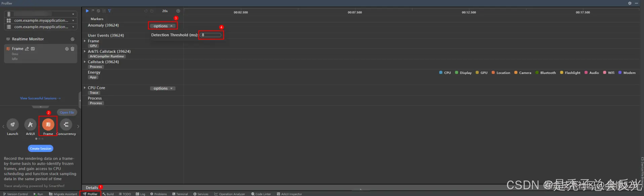Start recording with the blue play button
Image resolution: width=644 pixels, height=196 pixels.
point(87,11)
